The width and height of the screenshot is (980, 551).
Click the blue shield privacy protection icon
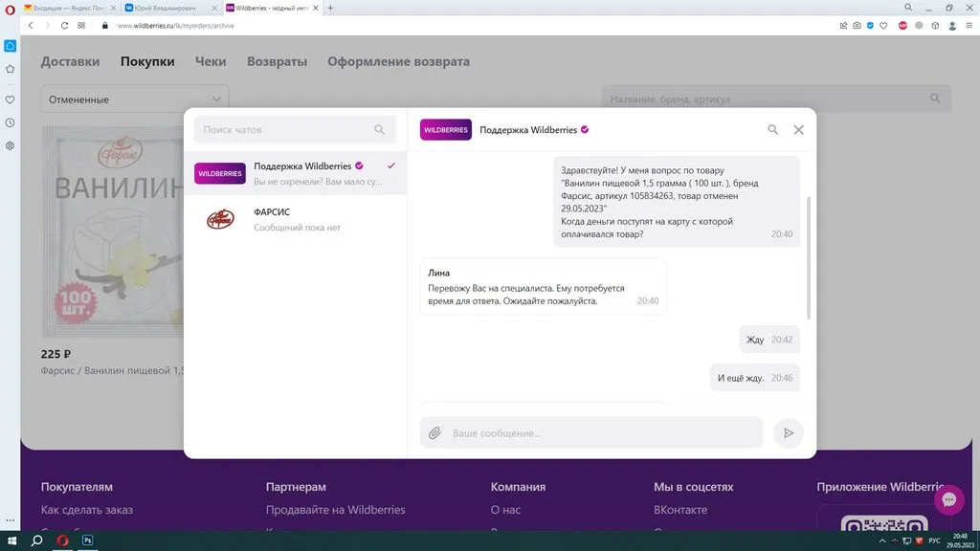(870, 26)
